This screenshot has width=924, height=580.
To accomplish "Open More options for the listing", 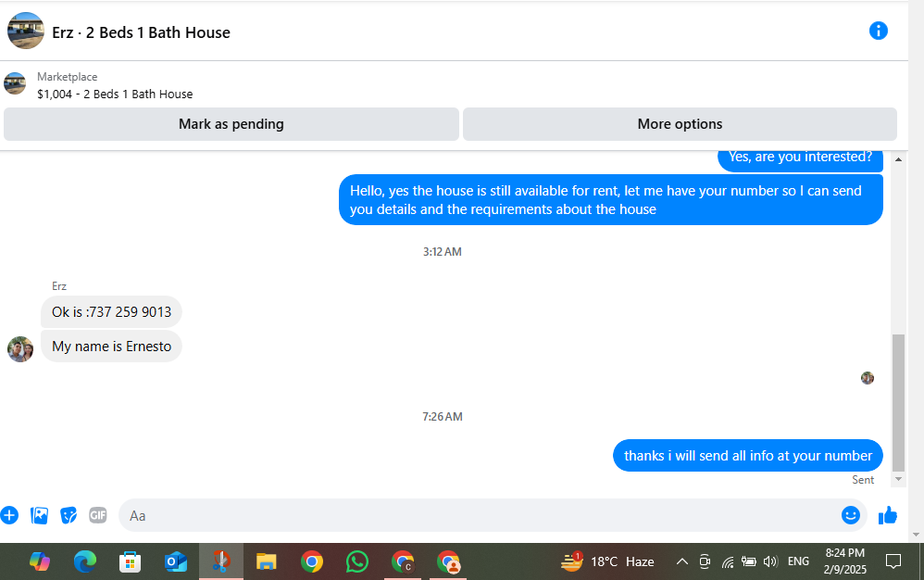I will click(x=680, y=124).
